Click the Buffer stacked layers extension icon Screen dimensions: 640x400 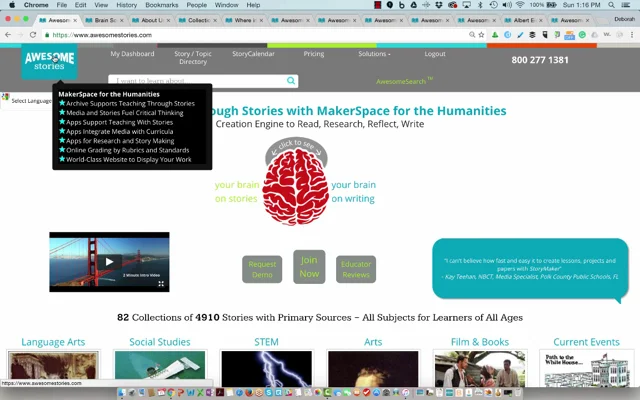[532, 35]
